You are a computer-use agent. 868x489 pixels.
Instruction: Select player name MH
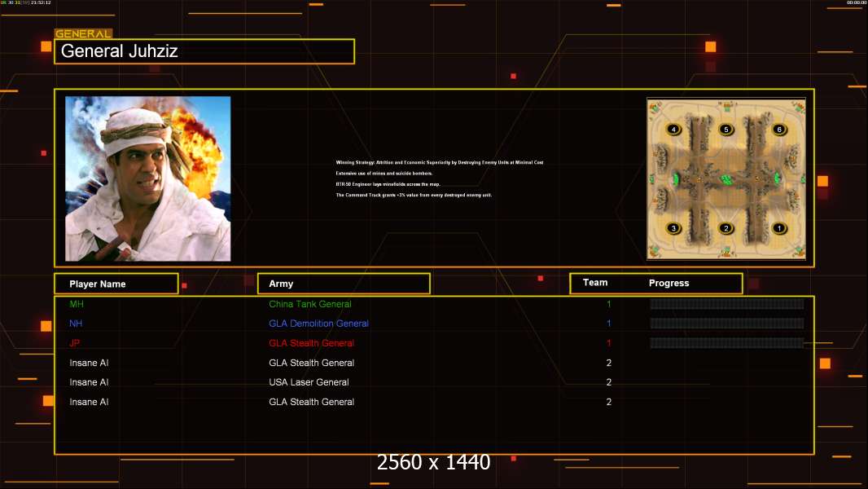pos(77,304)
